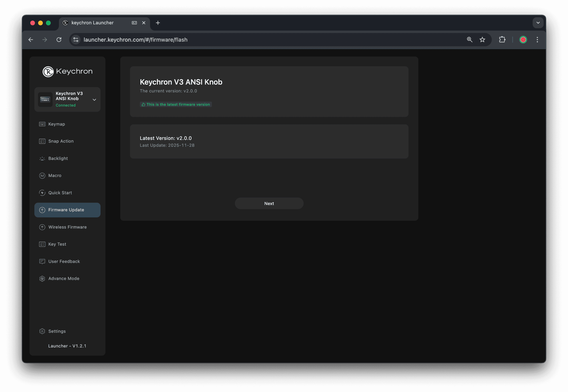Click the Quick Start lightning icon
This screenshot has width=568, height=392.
coord(42,193)
